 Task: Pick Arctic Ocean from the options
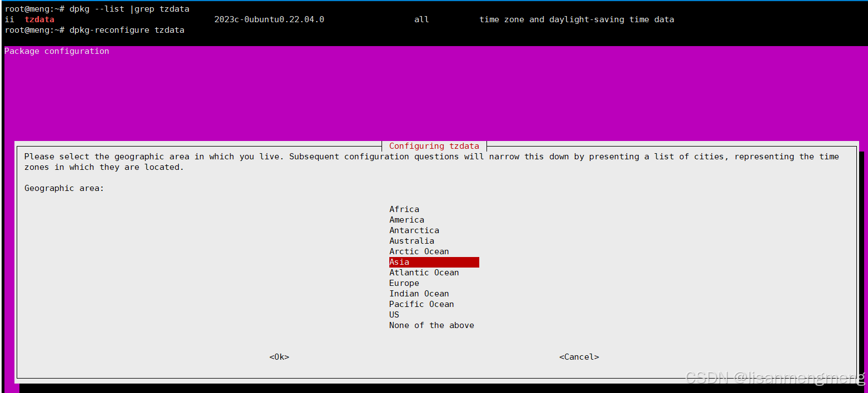tap(419, 251)
